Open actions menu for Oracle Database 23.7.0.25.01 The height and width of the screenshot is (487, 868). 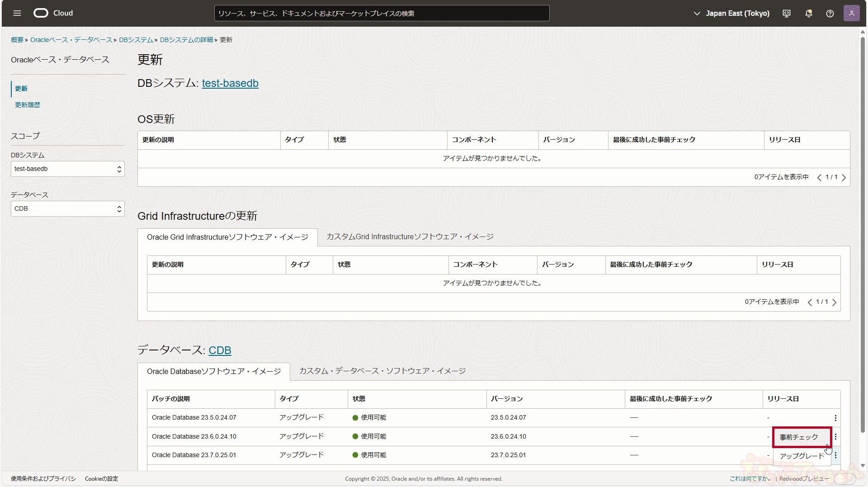point(835,455)
